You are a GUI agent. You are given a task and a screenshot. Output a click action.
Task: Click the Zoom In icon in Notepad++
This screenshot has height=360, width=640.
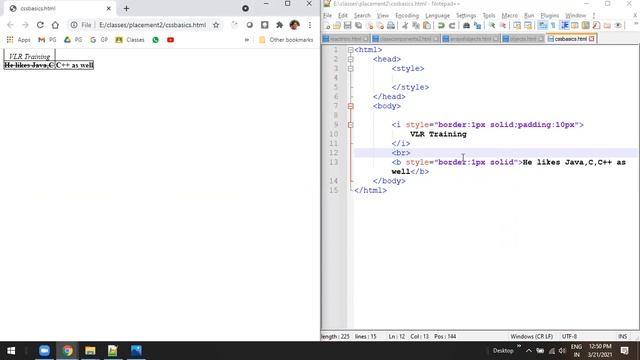(x=492, y=26)
